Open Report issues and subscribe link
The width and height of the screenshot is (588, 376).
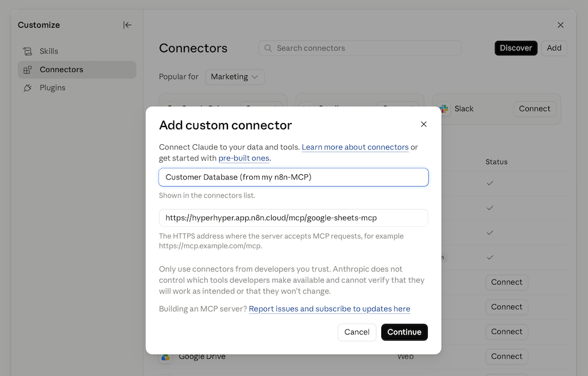(329, 309)
